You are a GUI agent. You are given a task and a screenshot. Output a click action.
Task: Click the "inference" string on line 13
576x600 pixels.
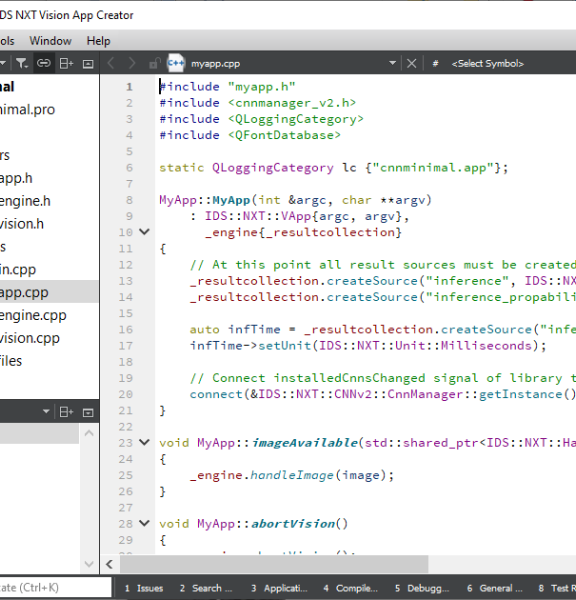[x=467, y=281]
